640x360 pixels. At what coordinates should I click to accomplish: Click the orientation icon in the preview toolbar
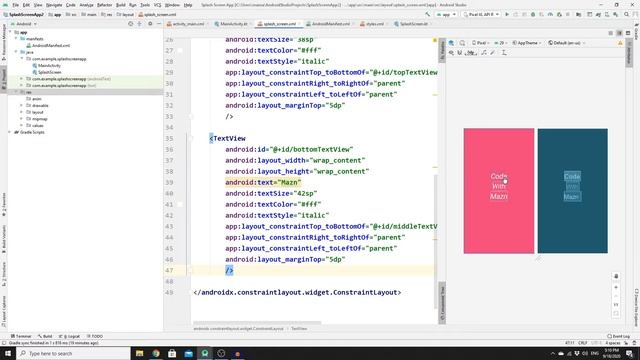462,43
